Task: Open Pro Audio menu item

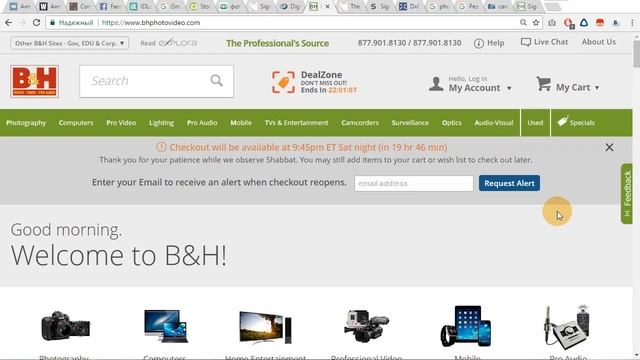Action: pyautogui.click(x=202, y=123)
